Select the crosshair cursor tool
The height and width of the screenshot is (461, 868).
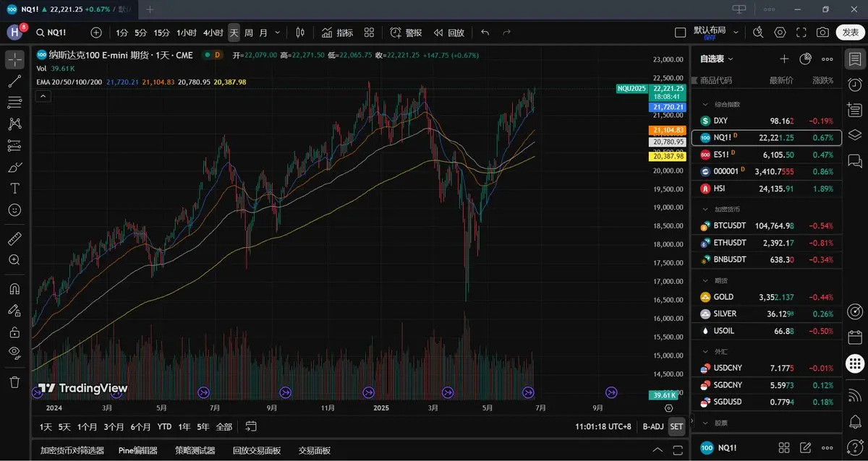click(14, 60)
